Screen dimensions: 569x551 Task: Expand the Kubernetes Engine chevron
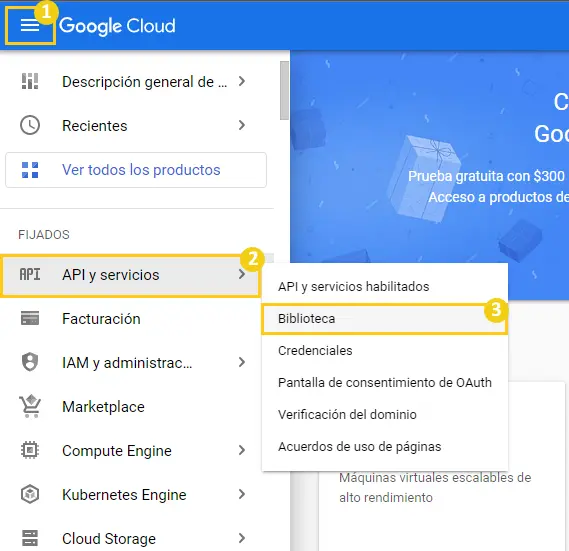[242, 494]
